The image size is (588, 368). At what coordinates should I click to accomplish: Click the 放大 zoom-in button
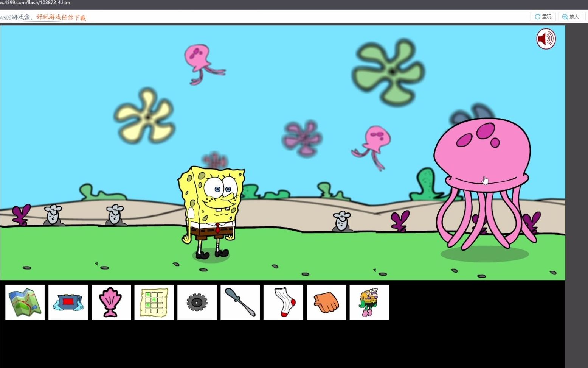coord(571,17)
